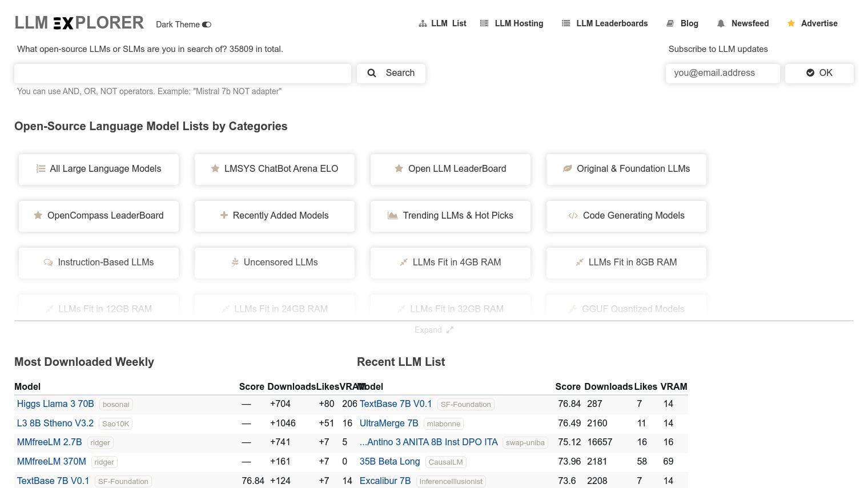Screen dimensions: 868x488
Task: Click compress icon on LLMs Fit 4GB
Action: coord(404,262)
